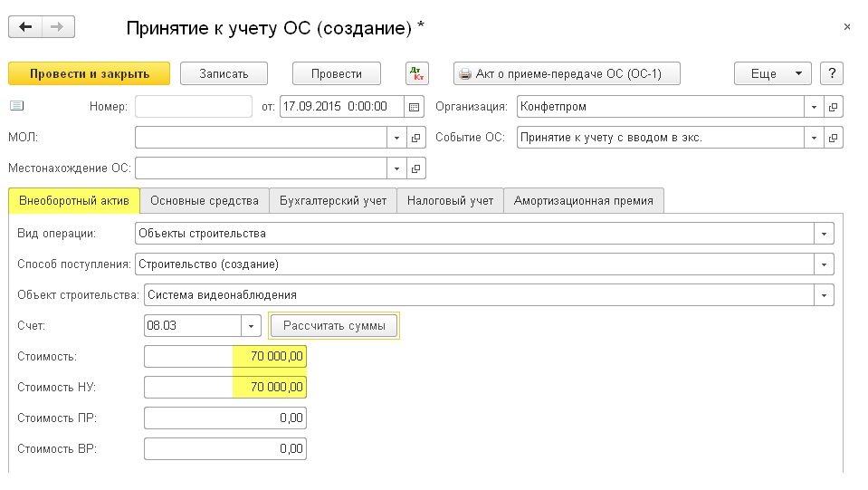Screen dimensions: 868x490
Task: Go forward with the right arrow button
Action: [58, 26]
